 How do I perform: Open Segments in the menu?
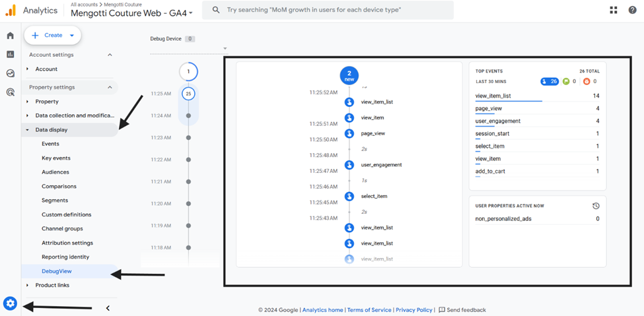(55, 201)
